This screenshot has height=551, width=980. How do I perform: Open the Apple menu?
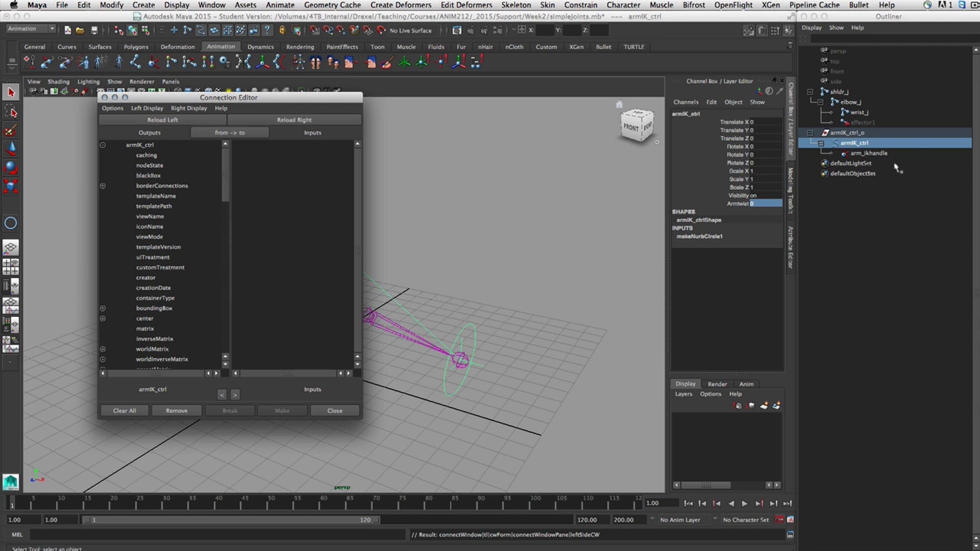click(x=13, y=5)
